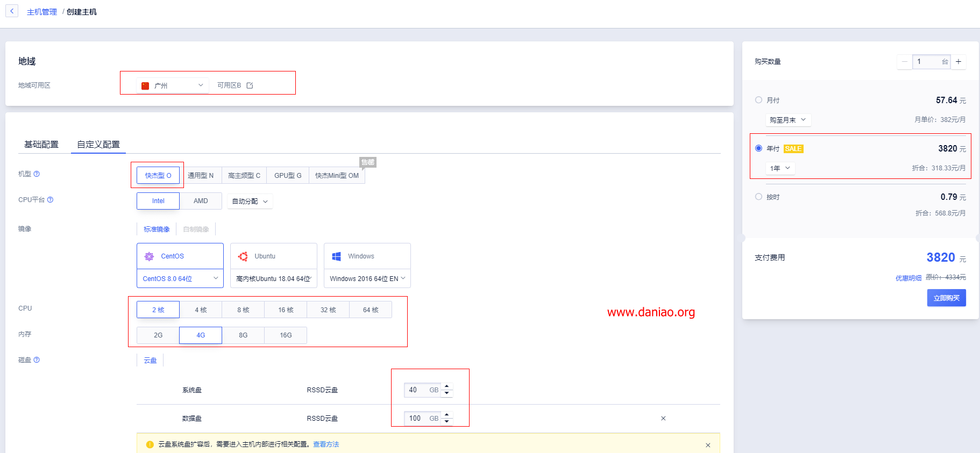Click the 购买数量 quantity input field

(932, 62)
